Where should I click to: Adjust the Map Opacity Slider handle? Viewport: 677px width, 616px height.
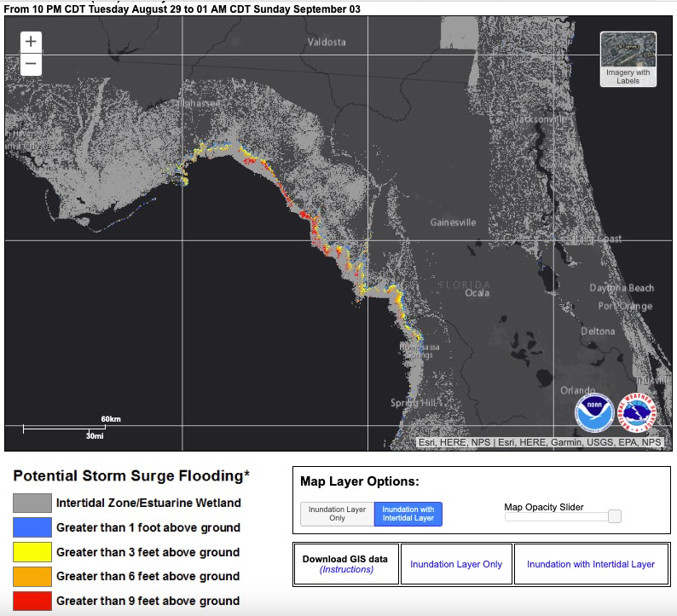coord(614,516)
